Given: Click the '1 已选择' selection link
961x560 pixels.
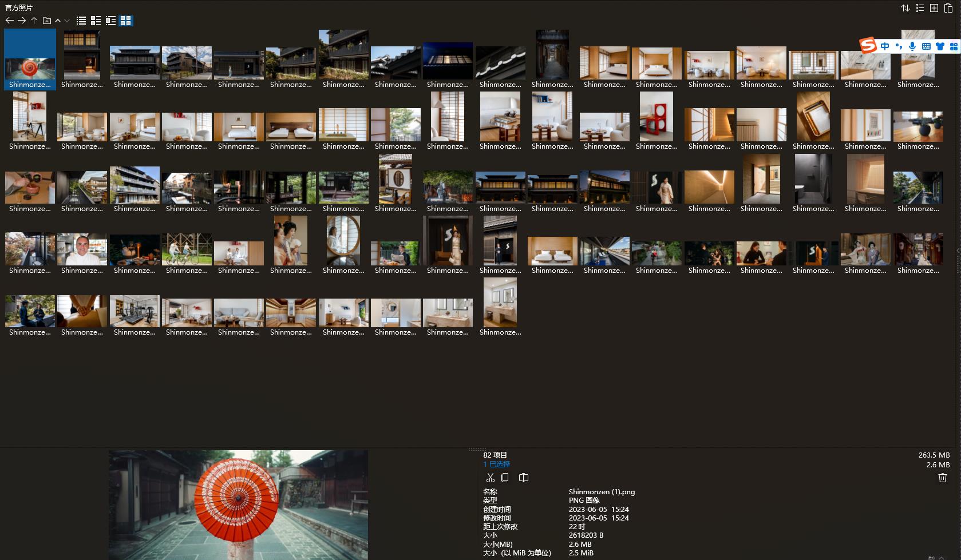Looking at the screenshot, I should (x=496, y=464).
